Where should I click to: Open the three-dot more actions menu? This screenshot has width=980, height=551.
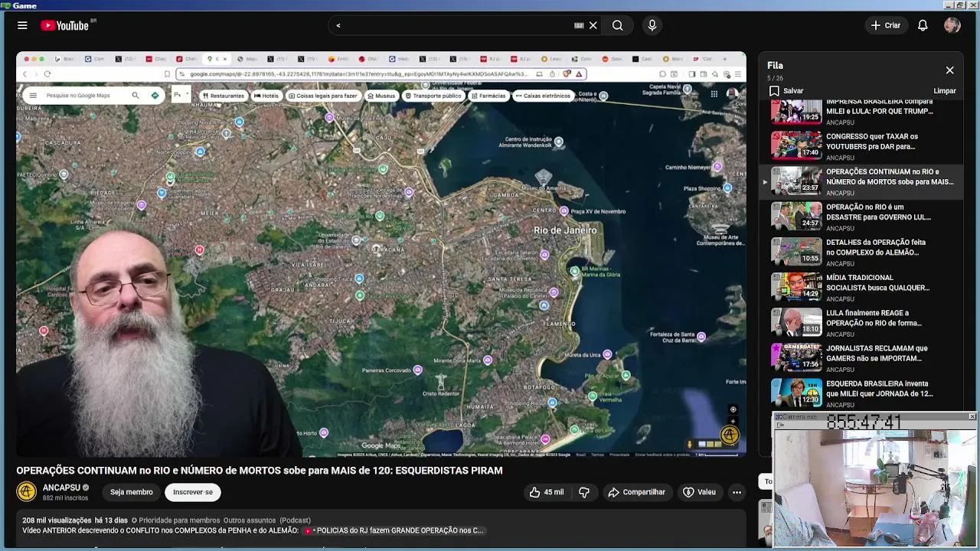(x=737, y=492)
